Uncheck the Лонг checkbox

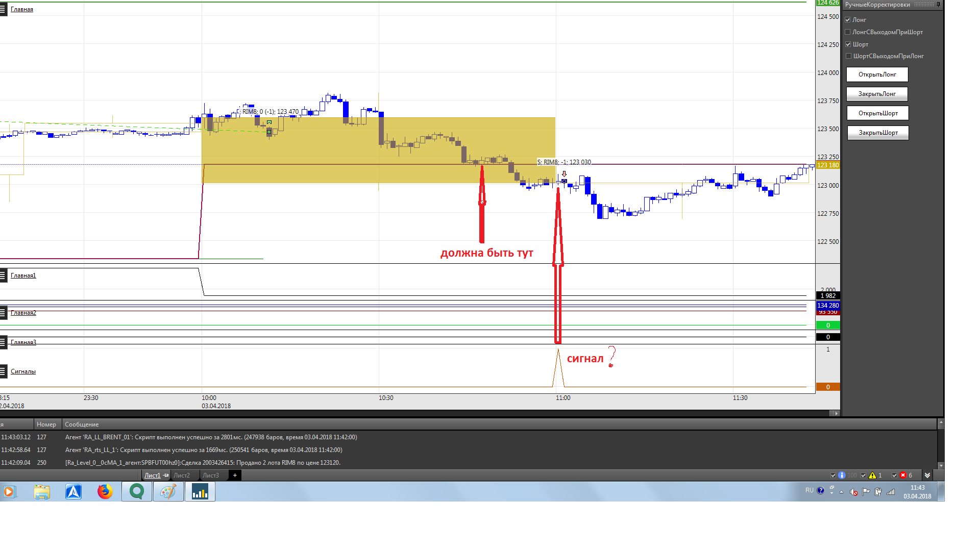pyautogui.click(x=848, y=20)
